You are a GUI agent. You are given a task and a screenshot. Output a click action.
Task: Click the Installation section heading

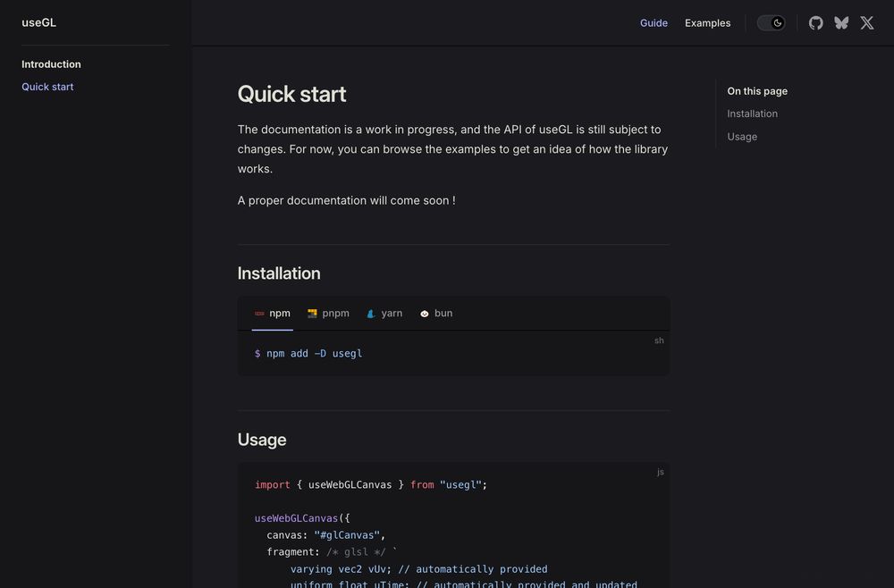point(279,273)
